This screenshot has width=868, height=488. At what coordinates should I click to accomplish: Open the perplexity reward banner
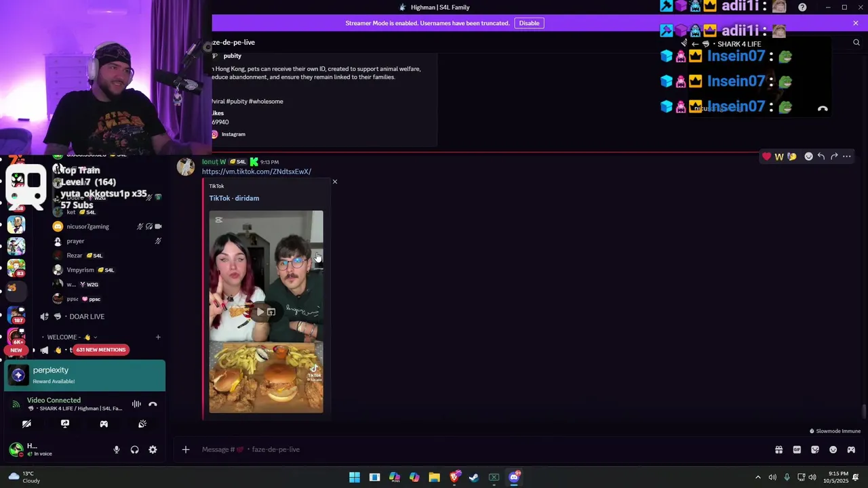pos(85,375)
